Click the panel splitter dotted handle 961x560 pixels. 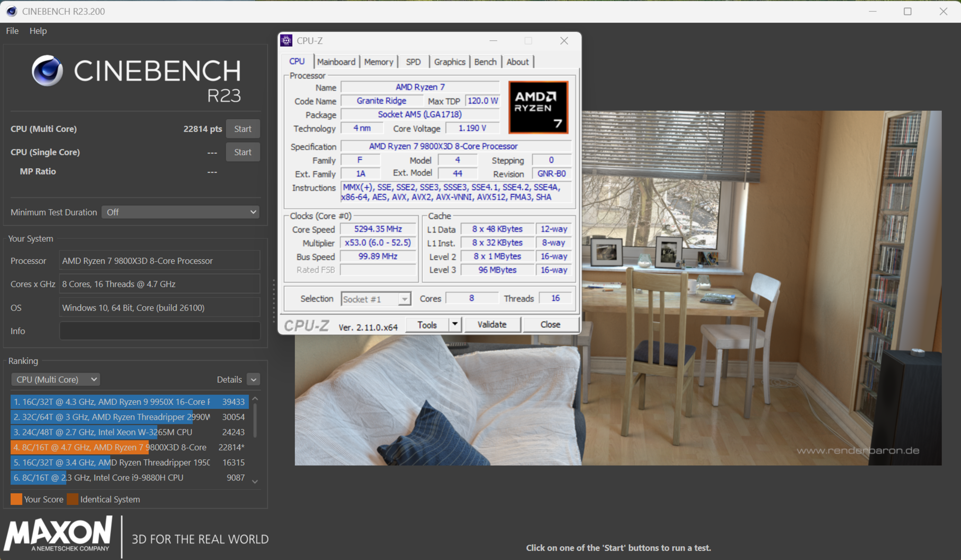[x=274, y=300]
